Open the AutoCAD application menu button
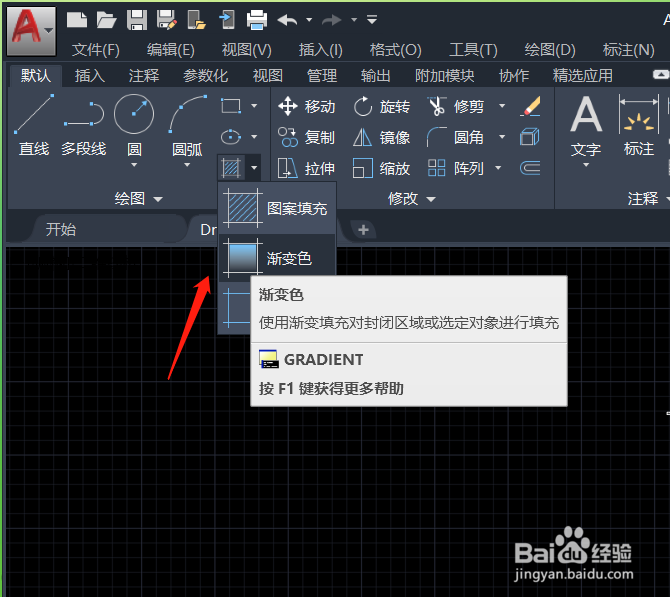The height and width of the screenshot is (597, 670). click(x=31, y=31)
